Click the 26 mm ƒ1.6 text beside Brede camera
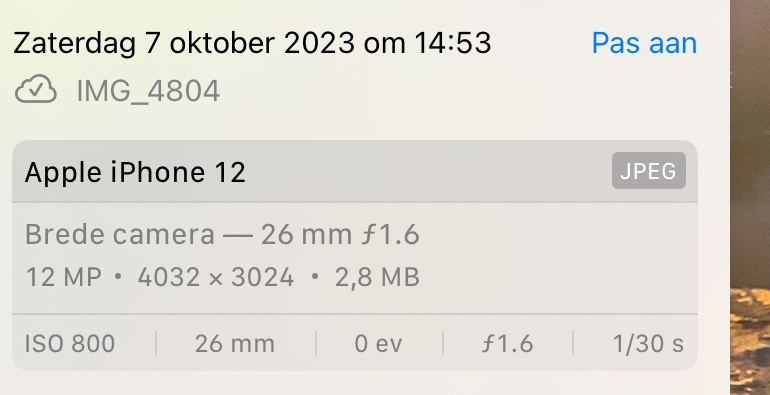The image size is (770, 395). pyautogui.click(x=340, y=234)
